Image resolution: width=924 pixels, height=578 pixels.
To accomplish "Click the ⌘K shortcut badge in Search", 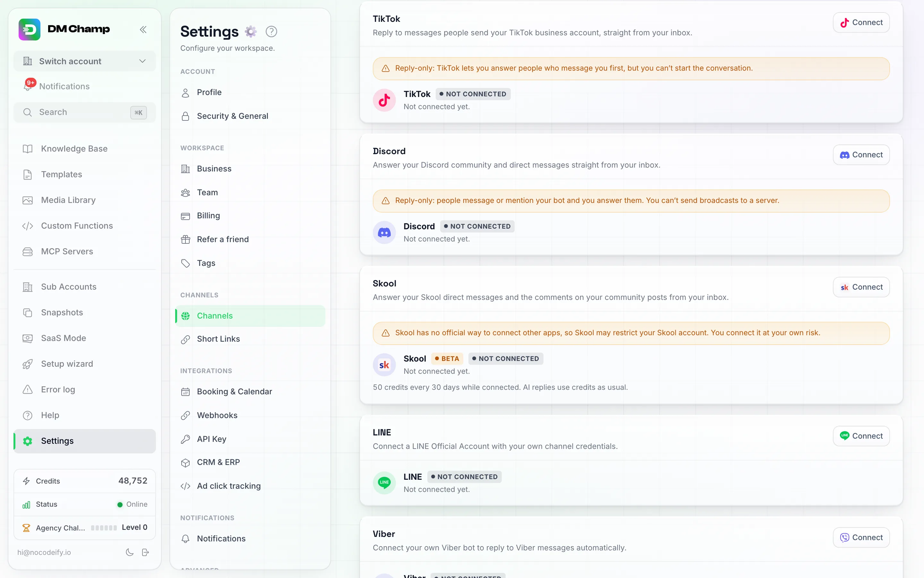I will [x=139, y=112].
